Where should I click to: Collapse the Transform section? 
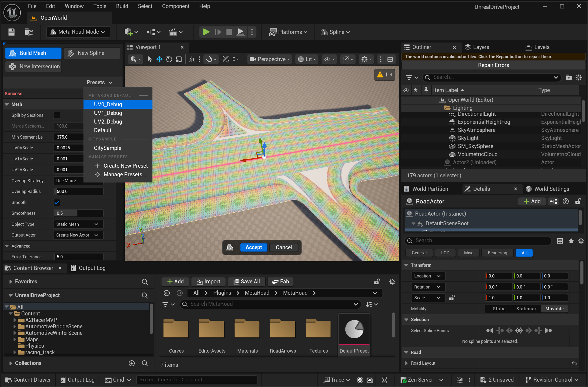tap(406, 265)
